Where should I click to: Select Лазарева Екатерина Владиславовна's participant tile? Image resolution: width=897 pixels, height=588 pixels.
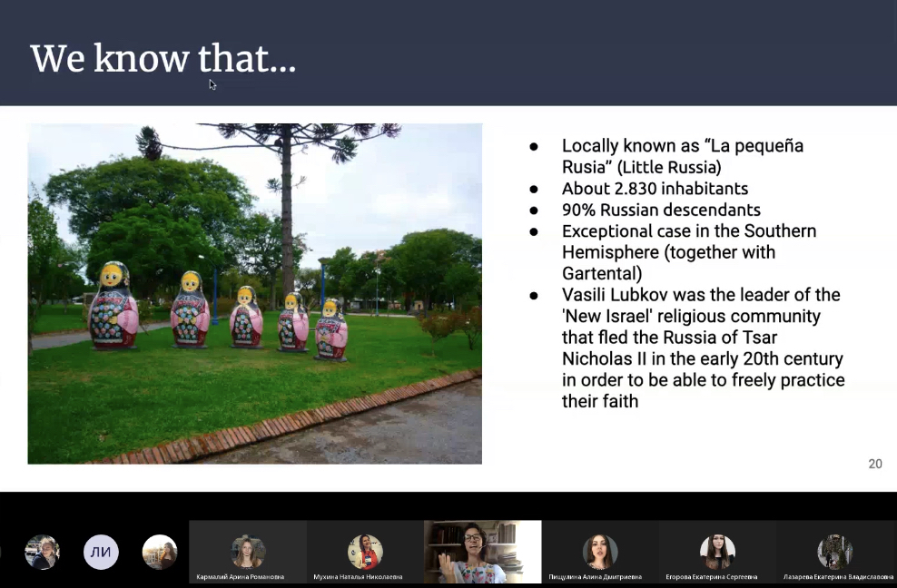(835, 552)
